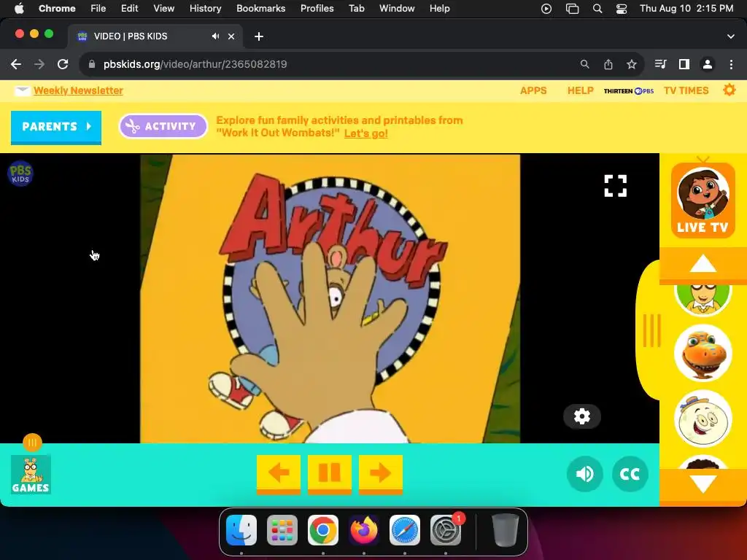Bookmark this page with star

pos(632,64)
